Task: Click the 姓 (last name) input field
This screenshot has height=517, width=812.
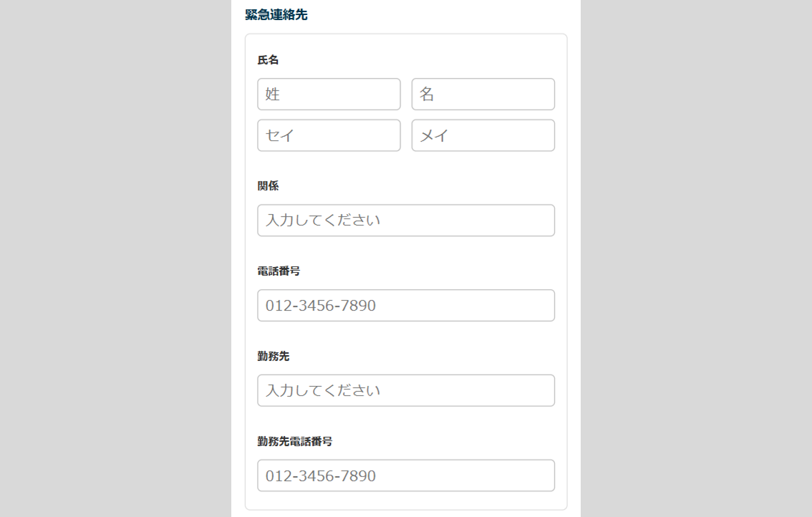Action: (x=329, y=95)
